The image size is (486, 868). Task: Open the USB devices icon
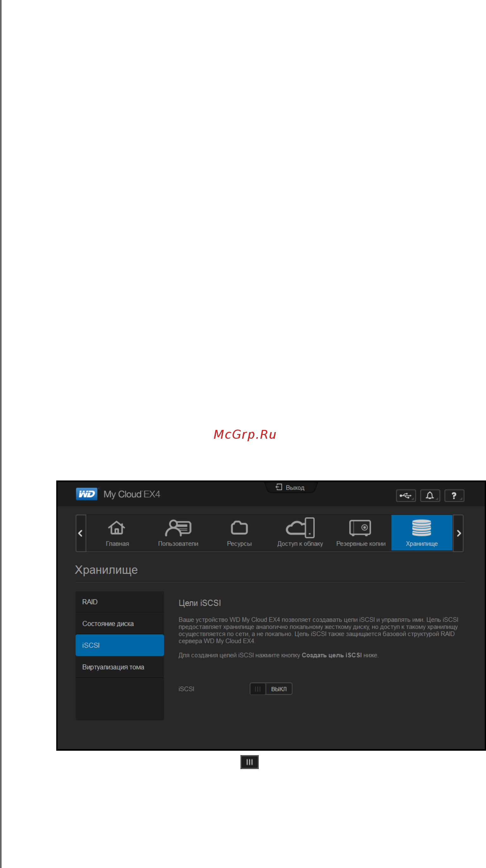pyautogui.click(x=406, y=496)
